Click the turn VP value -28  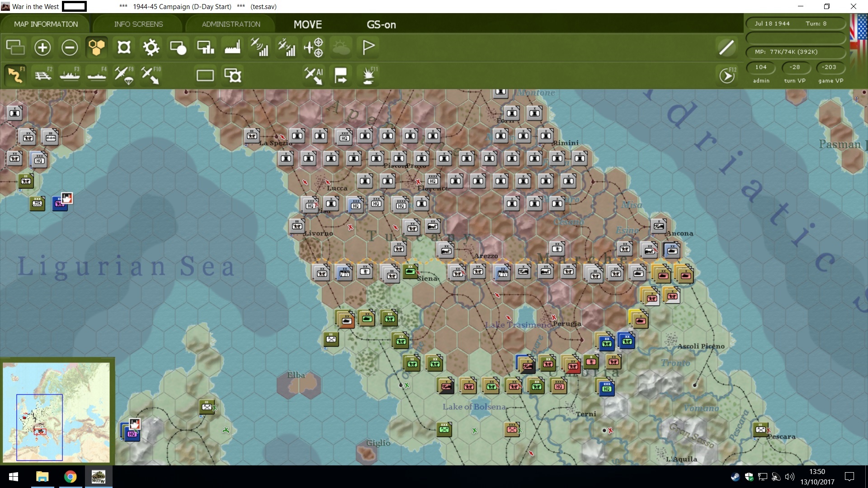tap(795, 67)
